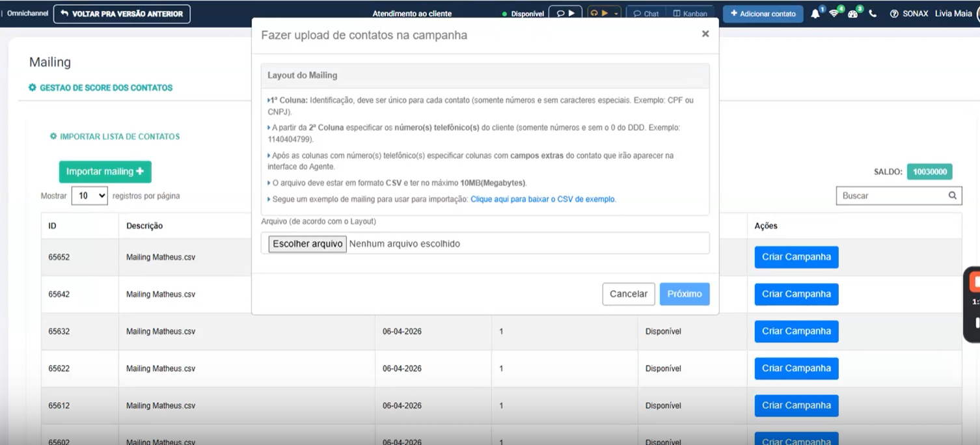Open the Livia Maia user menu

pos(953,14)
